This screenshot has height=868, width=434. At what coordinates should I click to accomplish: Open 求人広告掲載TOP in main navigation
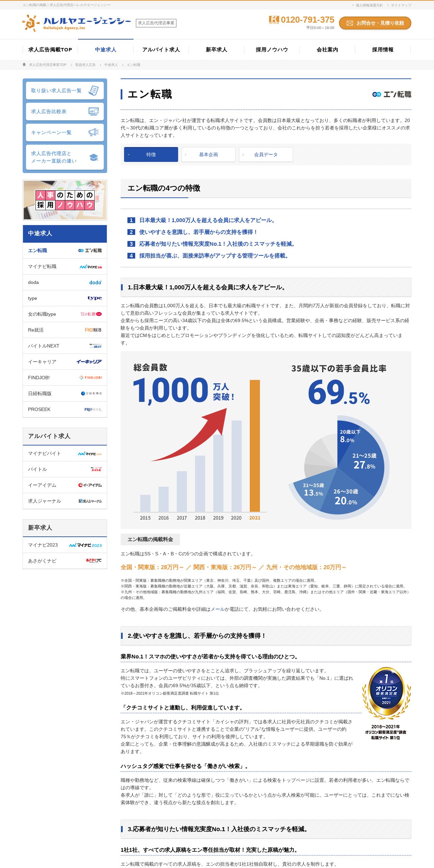coord(50,50)
